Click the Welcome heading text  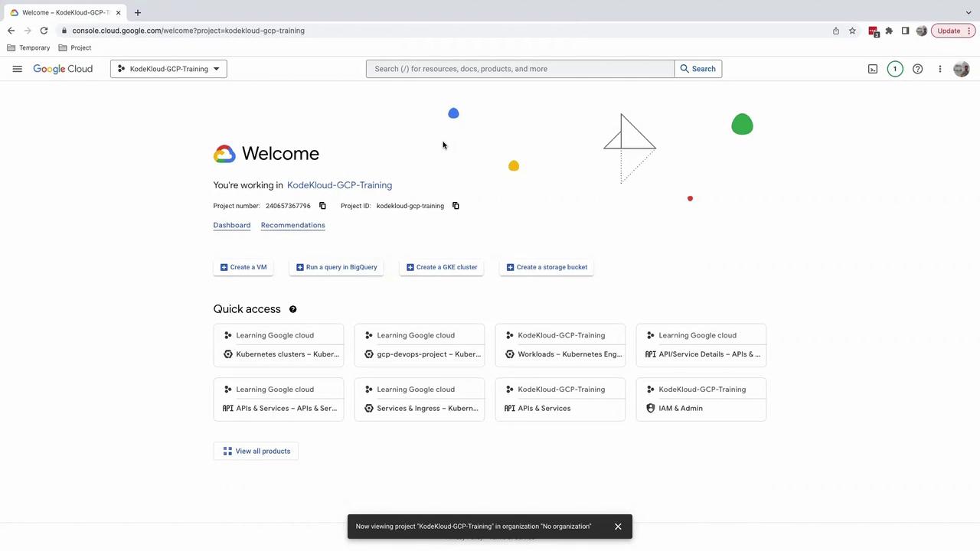[280, 154]
